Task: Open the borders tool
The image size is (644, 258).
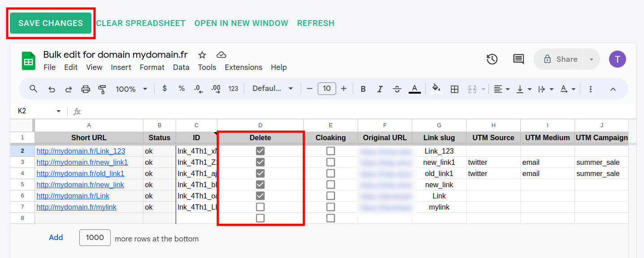Action: tap(454, 89)
